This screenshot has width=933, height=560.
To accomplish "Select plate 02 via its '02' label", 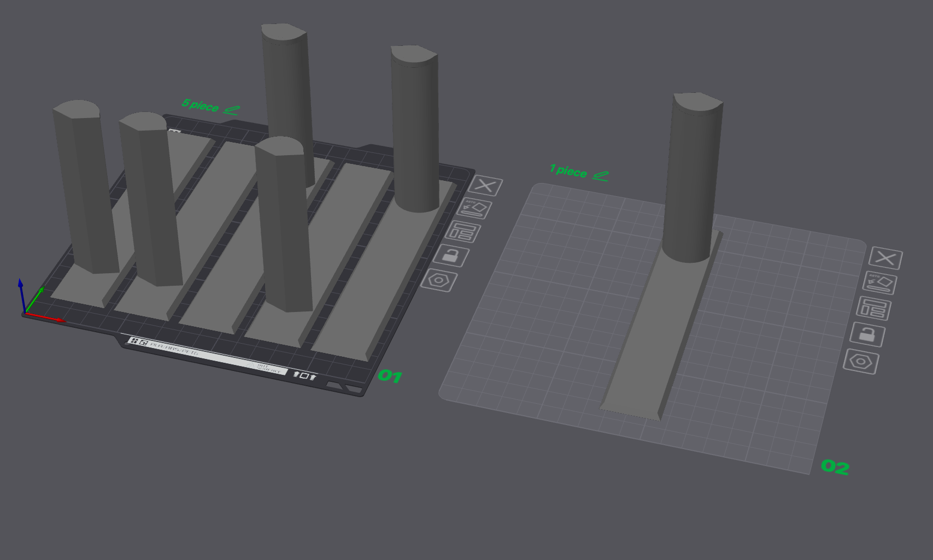I will coord(835,467).
